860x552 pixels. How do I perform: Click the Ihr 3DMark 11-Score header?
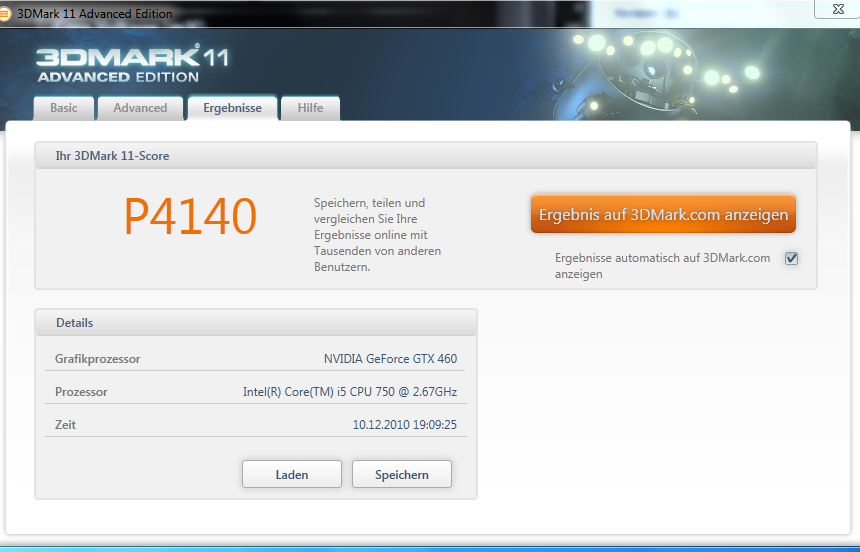(x=426, y=156)
